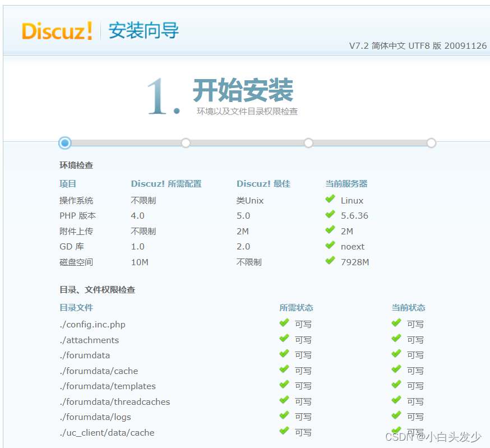The image size is (490, 448).
Task: Click the Discuz! 所需配置 column header
Action: [x=167, y=184]
